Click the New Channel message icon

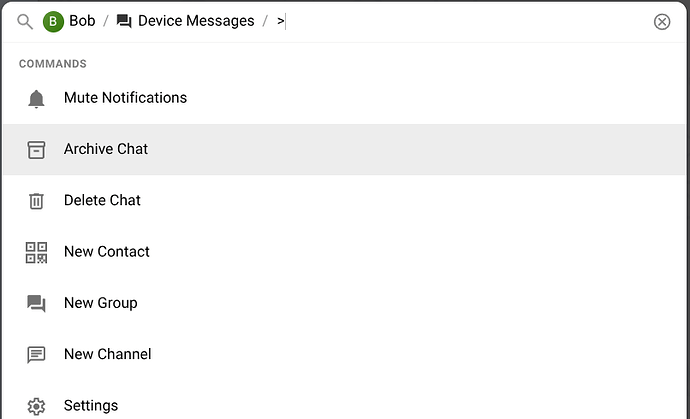pyautogui.click(x=36, y=355)
